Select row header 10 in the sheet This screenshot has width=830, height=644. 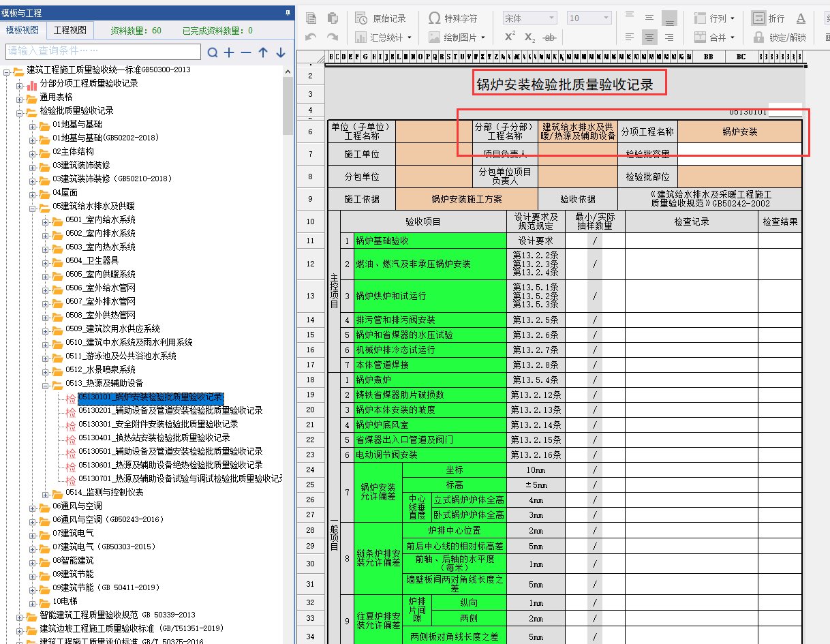[311, 221]
